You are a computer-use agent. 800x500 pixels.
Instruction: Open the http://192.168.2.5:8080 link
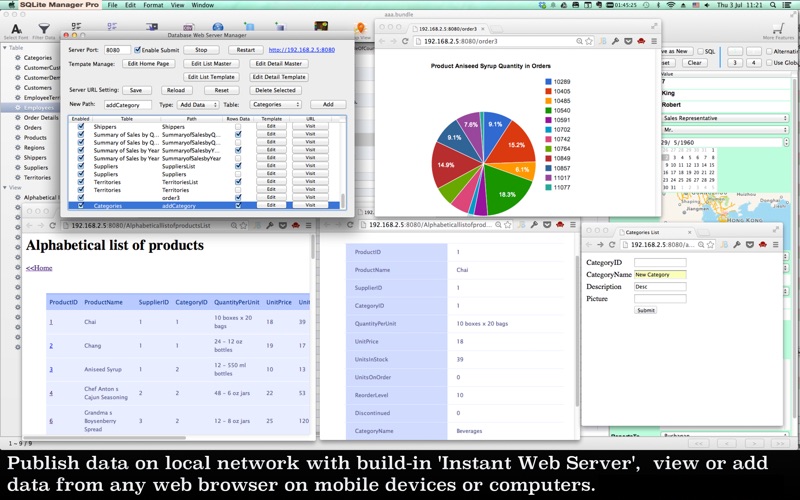302,49
